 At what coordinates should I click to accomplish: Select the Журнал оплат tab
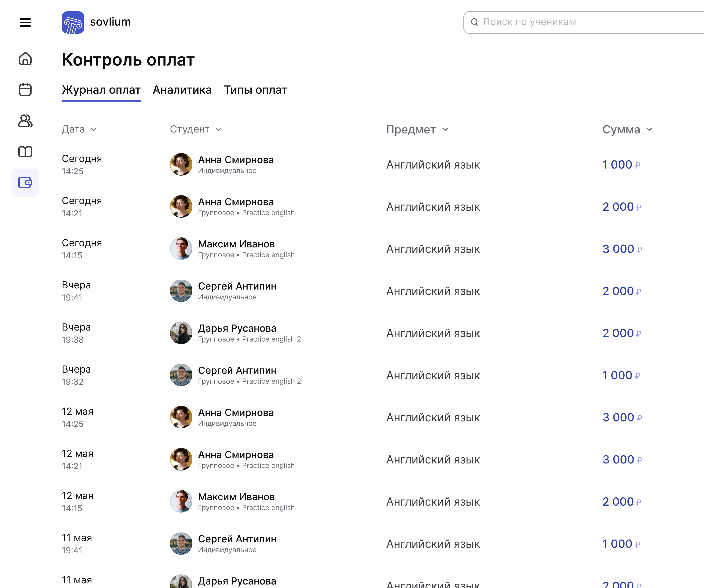(101, 90)
